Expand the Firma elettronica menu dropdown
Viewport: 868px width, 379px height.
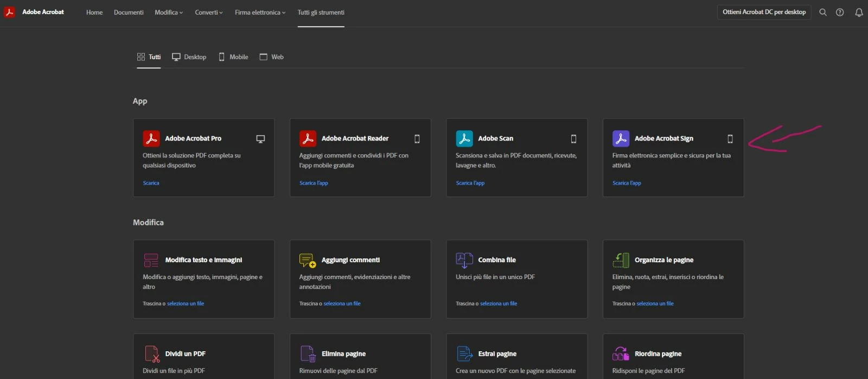pos(260,12)
